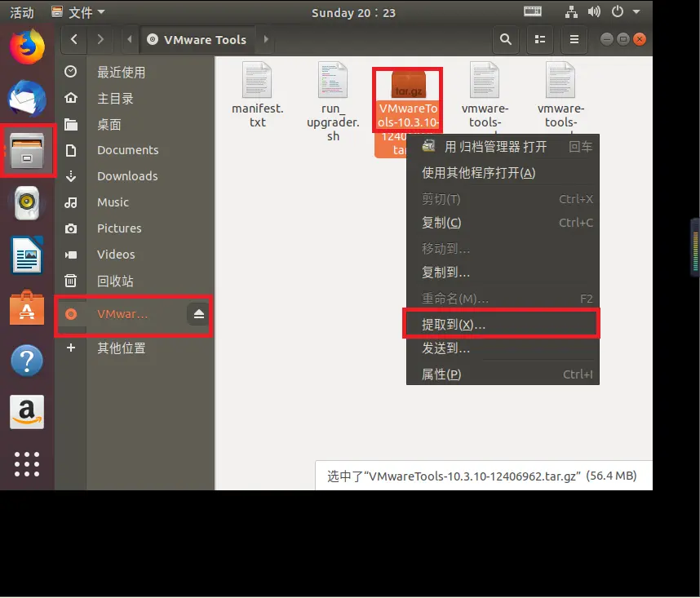Open 其他位置 in the sidebar

(135, 348)
